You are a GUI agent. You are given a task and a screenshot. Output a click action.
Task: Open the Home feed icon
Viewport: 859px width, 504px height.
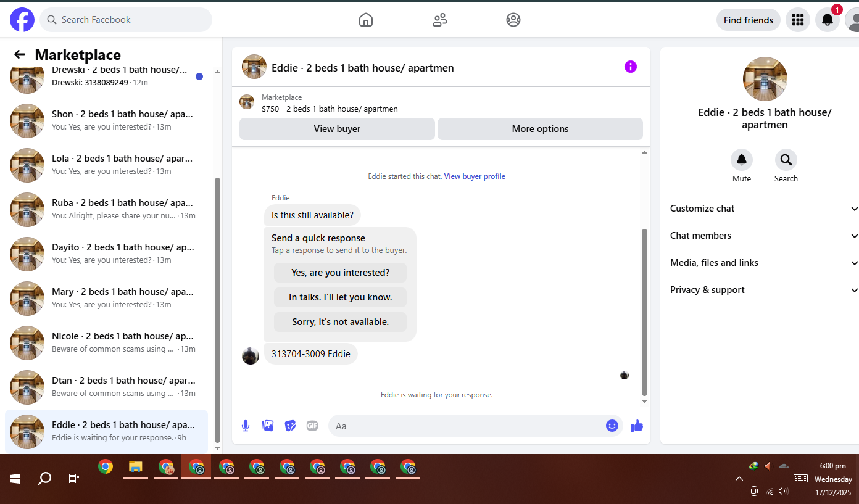(366, 20)
